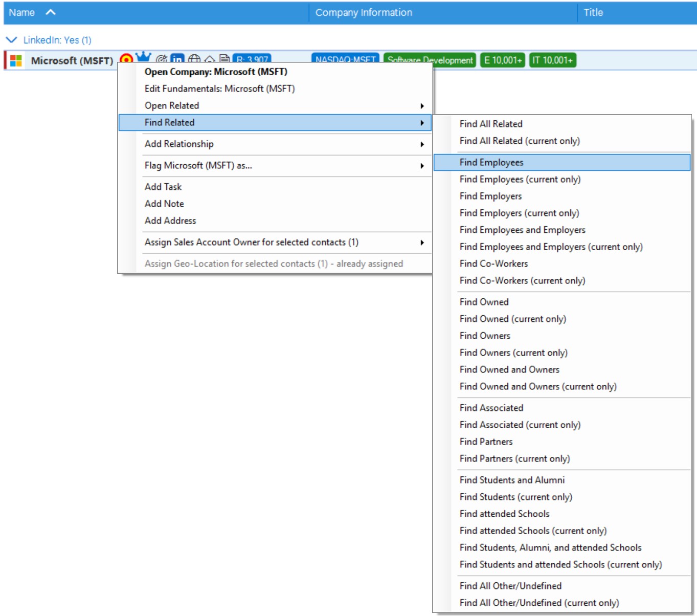This screenshot has height=616, width=697.
Task: Click the IT 10,001+ badge
Action: pos(552,60)
